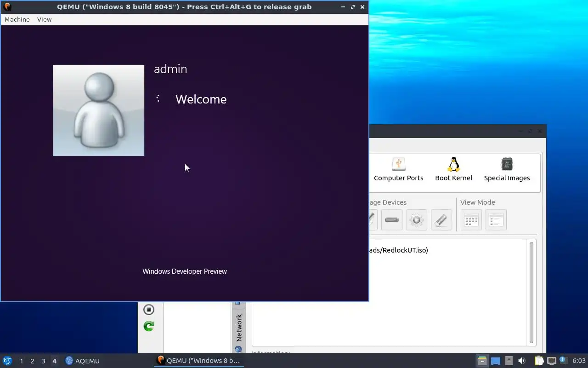Viewport: 588px width, 368px height.
Task: Click the Windows Developer Preview label
Action: pyautogui.click(x=185, y=271)
